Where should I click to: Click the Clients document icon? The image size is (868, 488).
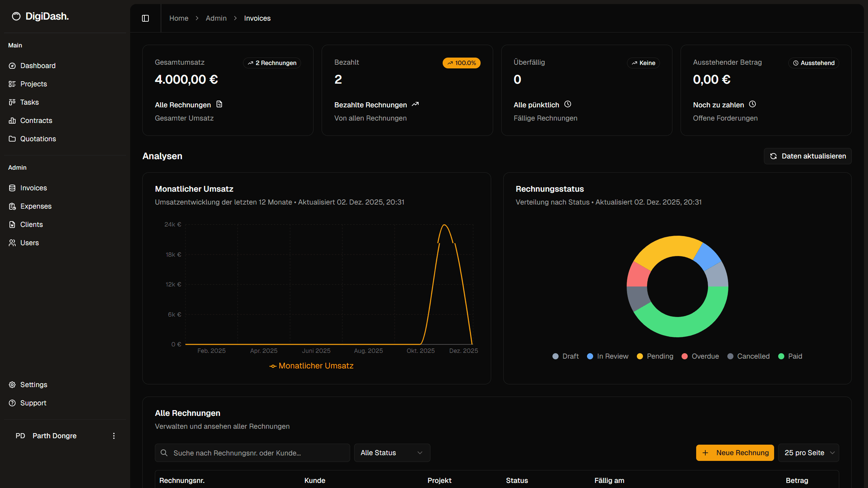pyautogui.click(x=12, y=225)
